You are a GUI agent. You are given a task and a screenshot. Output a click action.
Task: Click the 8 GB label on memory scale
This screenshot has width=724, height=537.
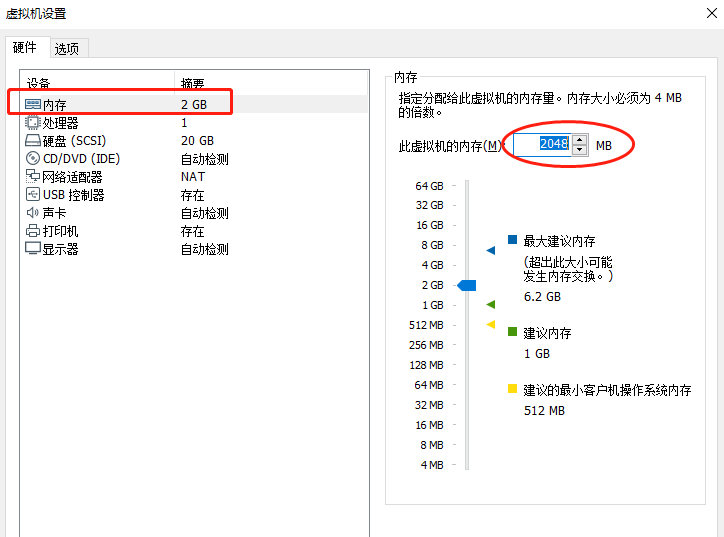pos(432,245)
